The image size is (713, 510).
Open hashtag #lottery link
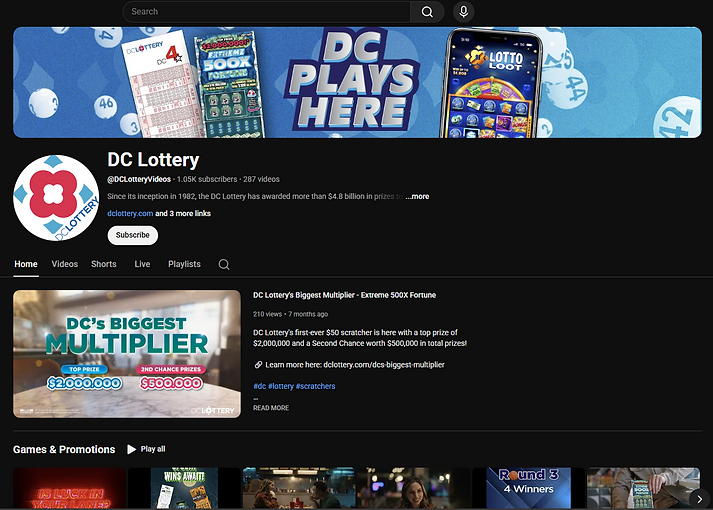[x=281, y=386]
